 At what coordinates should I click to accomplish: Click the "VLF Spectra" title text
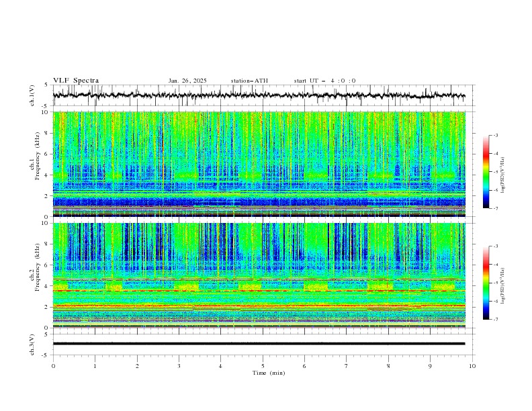click(x=76, y=81)
